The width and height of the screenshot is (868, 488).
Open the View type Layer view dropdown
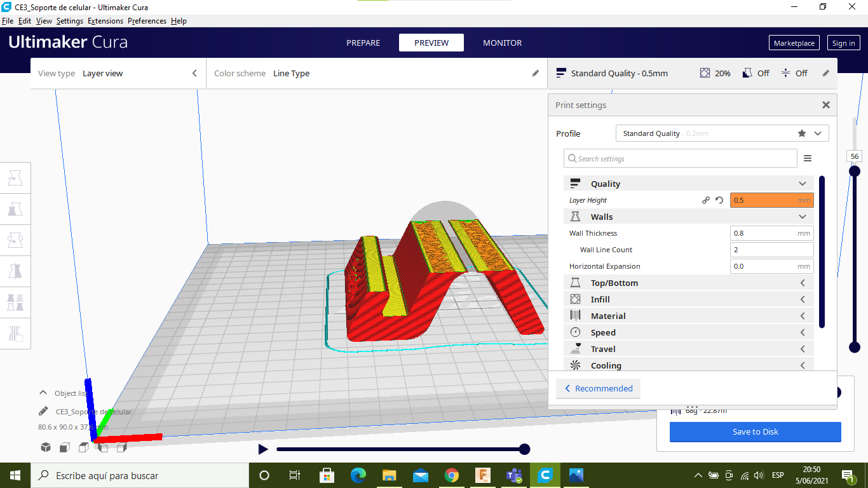click(118, 73)
